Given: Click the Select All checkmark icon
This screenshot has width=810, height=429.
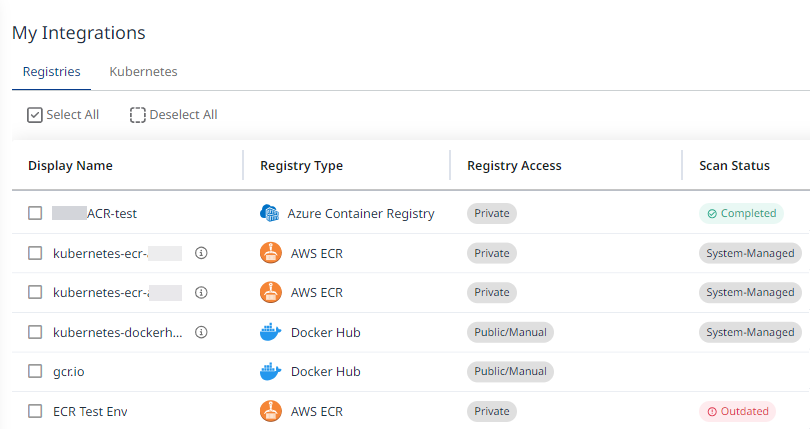Looking at the screenshot, I should coord(34,115).
